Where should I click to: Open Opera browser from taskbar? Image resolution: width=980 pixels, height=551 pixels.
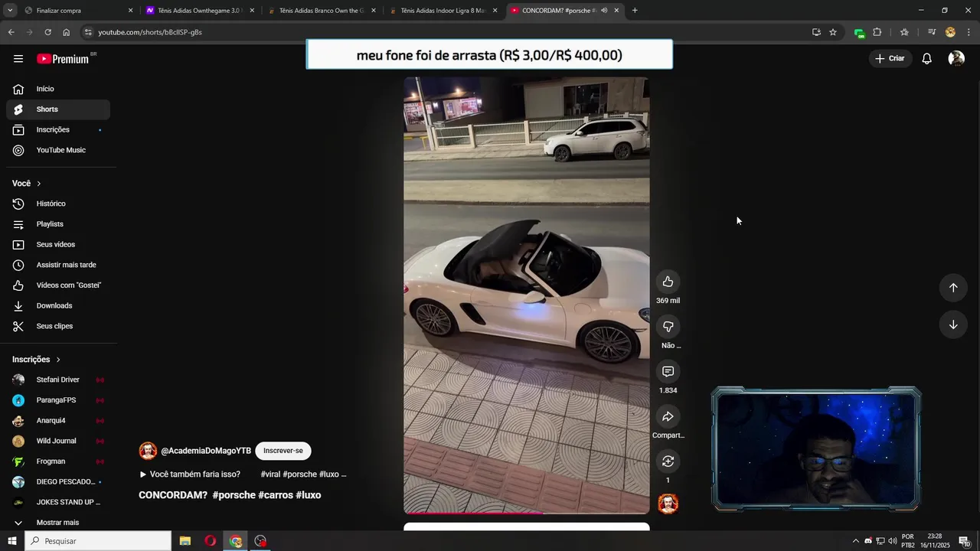tap(211, 541)
